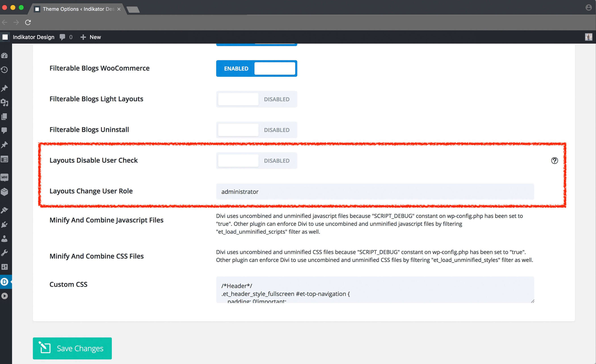Click the "Minify And Combine CSS Files" label
Image resolution: width=596 pixels, height=364 pixels.
pos(97,256)
